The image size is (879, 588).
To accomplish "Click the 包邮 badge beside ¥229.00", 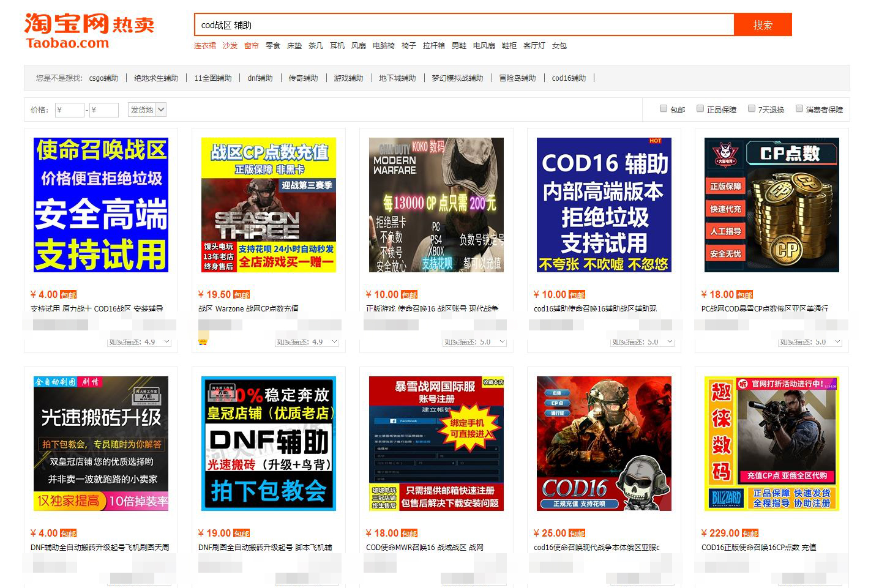I will click(x=750, y=534).
